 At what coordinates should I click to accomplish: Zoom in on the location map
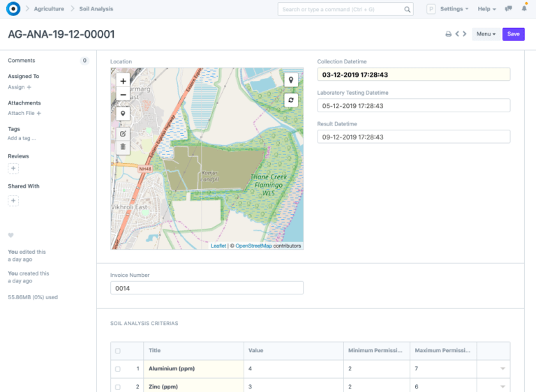tap(124, 81)
